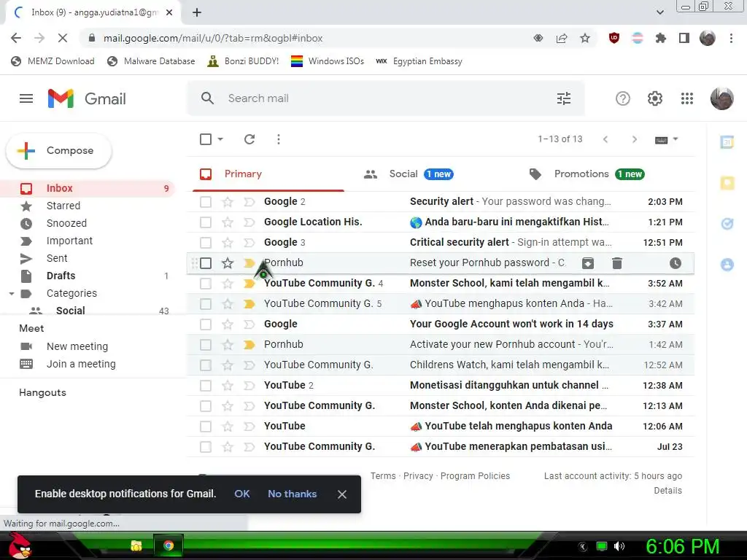Select the Security alert email checkbox
The width and height of the screenshot is (747, 560).
click(206, 202)
